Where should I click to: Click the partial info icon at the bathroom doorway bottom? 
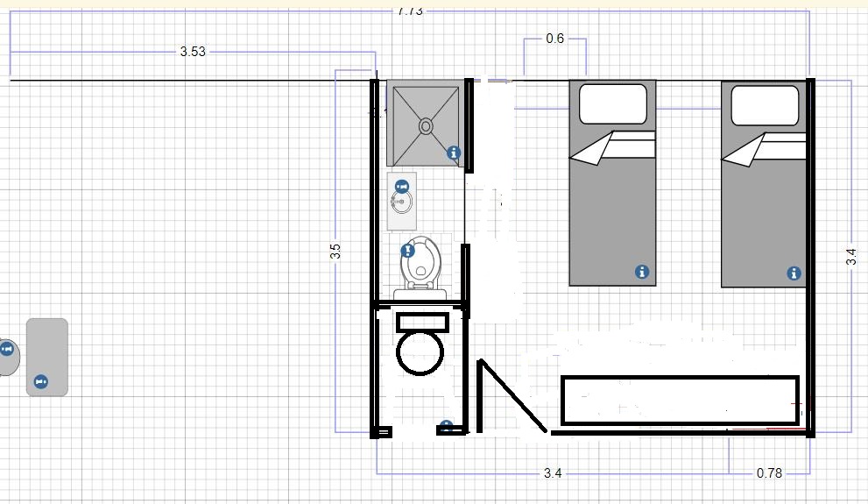(446, 426)
